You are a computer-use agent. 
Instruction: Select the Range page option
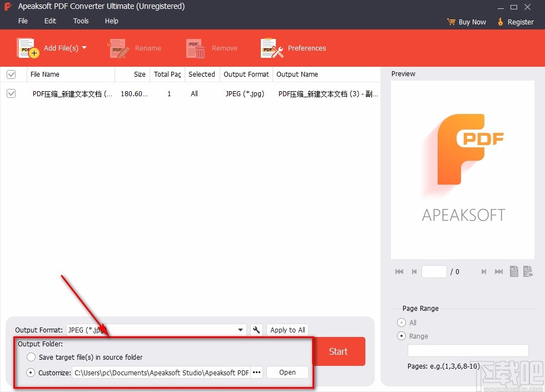(401, 336)
